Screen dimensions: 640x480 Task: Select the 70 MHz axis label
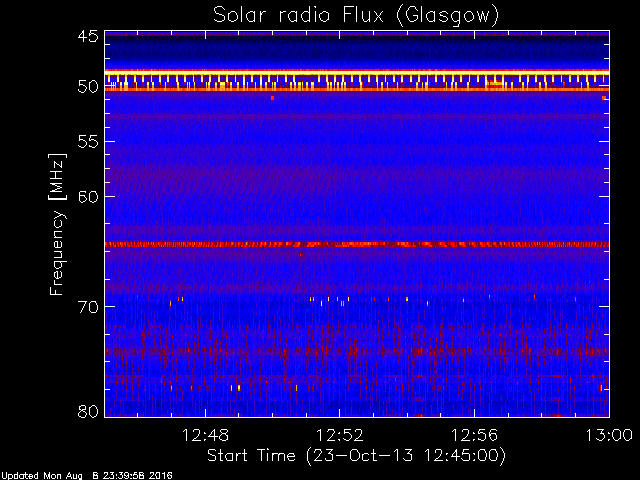88,307
